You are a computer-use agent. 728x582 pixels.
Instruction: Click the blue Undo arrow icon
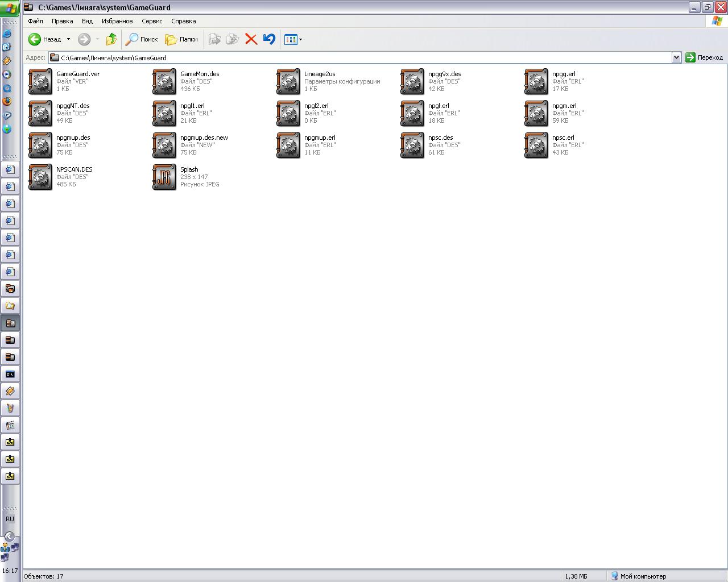click(269, 39)
